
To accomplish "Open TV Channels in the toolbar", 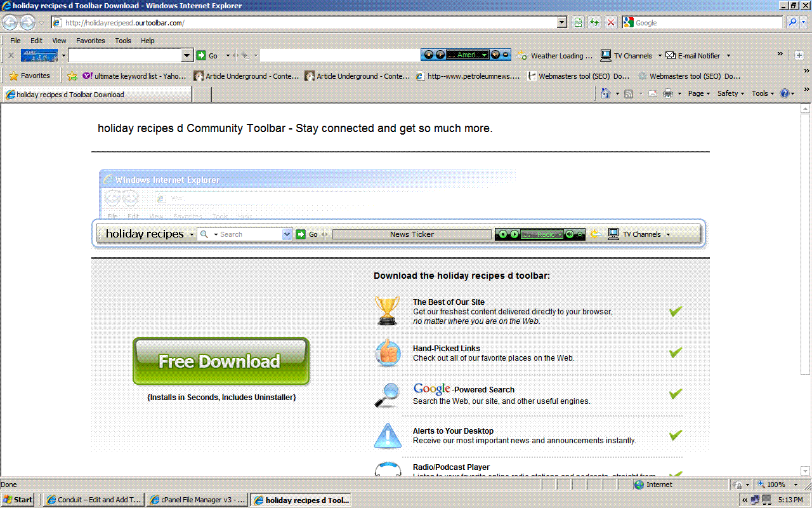I will [626, 56].
